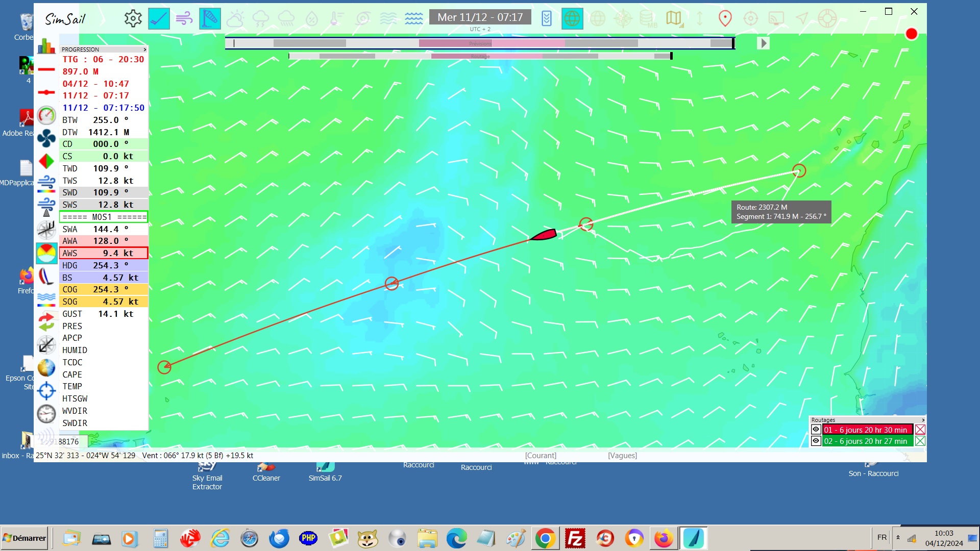
Task: Click the bar chart statistics icon
Action: click(46, 46)
